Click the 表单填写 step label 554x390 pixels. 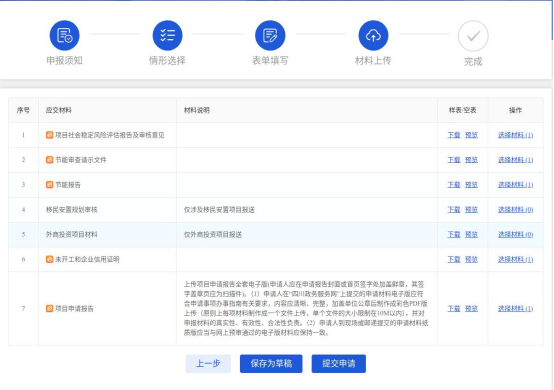coord(270,60)
